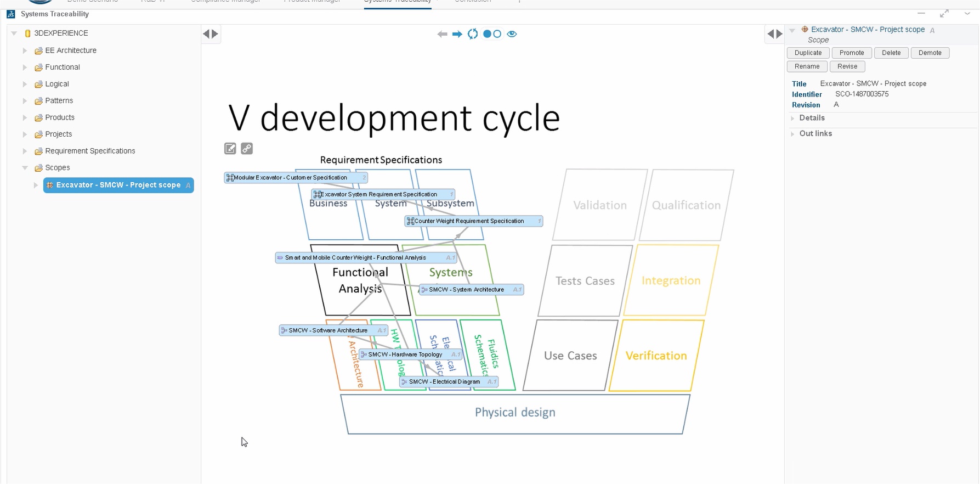Select the hollow circle option
The width and height of the screenshot is (980, 484).
click(497, 34)
